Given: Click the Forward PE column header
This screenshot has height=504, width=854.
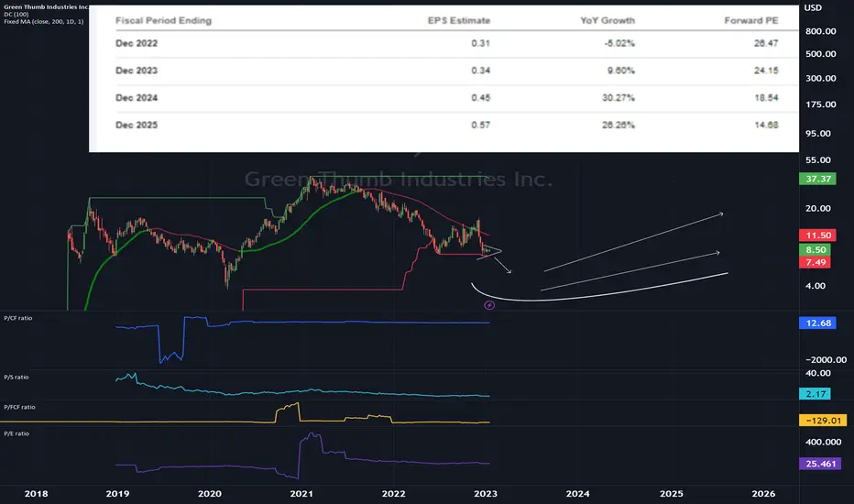Looking at the screenshot, I should click(751, 21).
